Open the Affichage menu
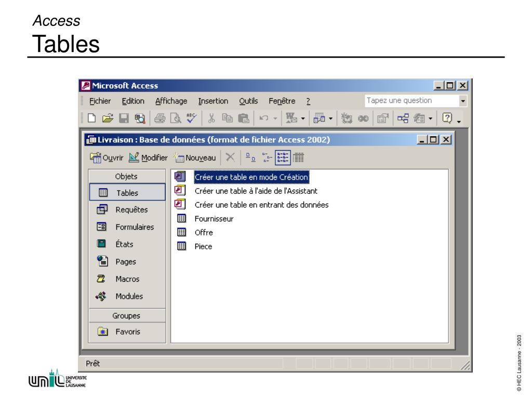Screen dimensions: 532x399 171,101
